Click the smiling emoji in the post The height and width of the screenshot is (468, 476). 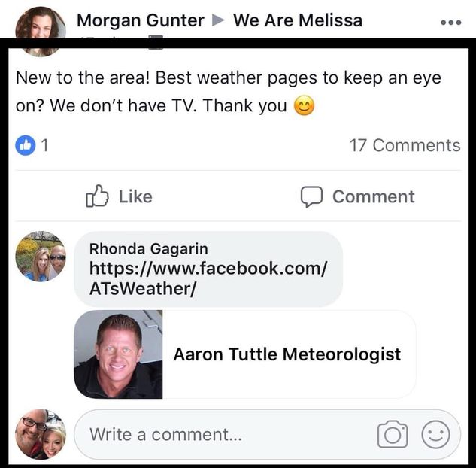click(x=304, y=105)
